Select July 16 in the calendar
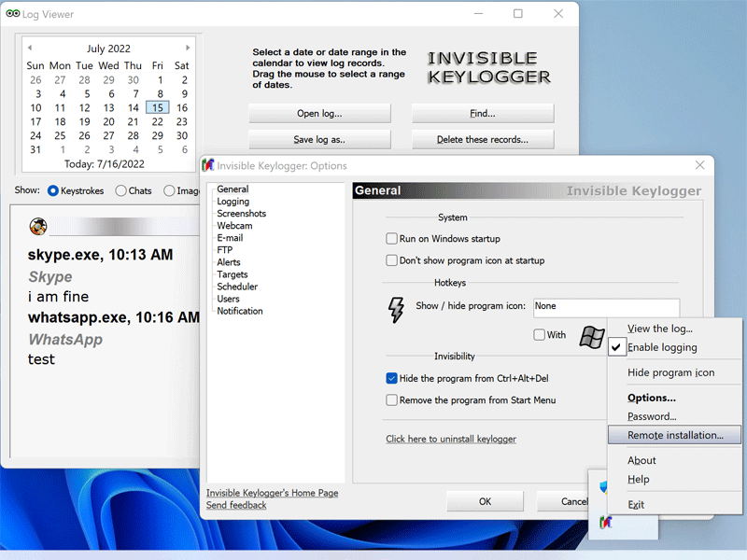747x560 pixels. tap(182, 108)
